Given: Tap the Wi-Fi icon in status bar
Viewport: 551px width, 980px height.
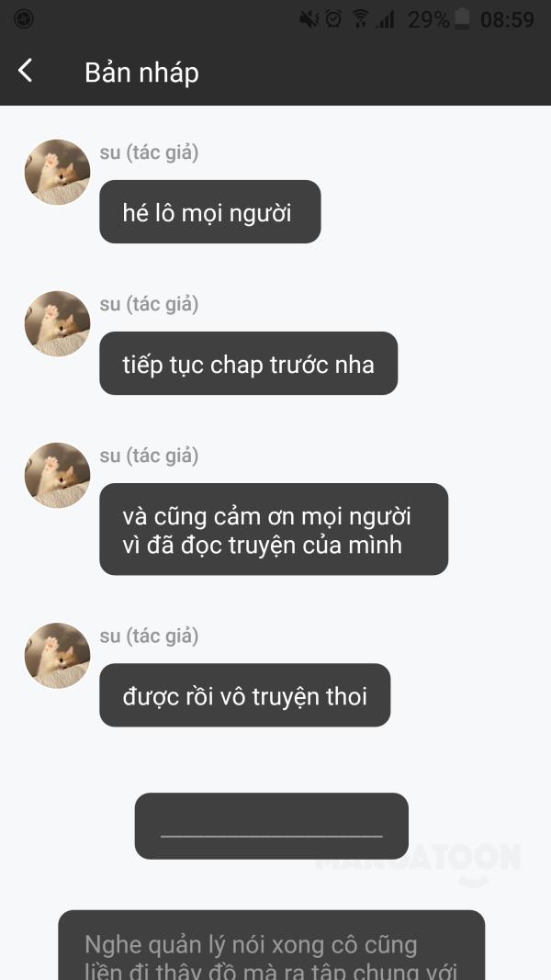Looking at the screenshot, I should 361,19.
